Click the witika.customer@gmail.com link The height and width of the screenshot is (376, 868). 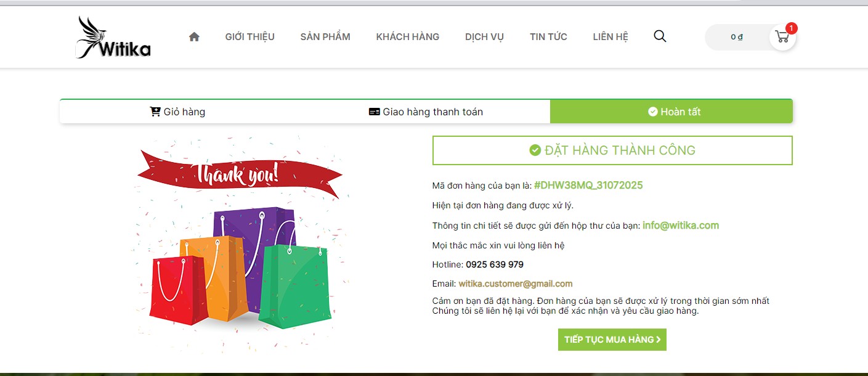tap(516, 284)
